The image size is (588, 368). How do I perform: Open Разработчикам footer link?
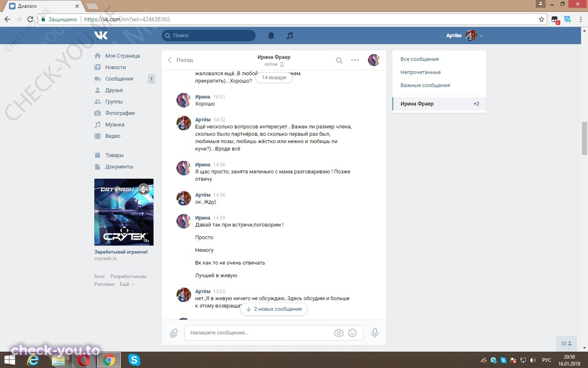(x=128, y=276)
